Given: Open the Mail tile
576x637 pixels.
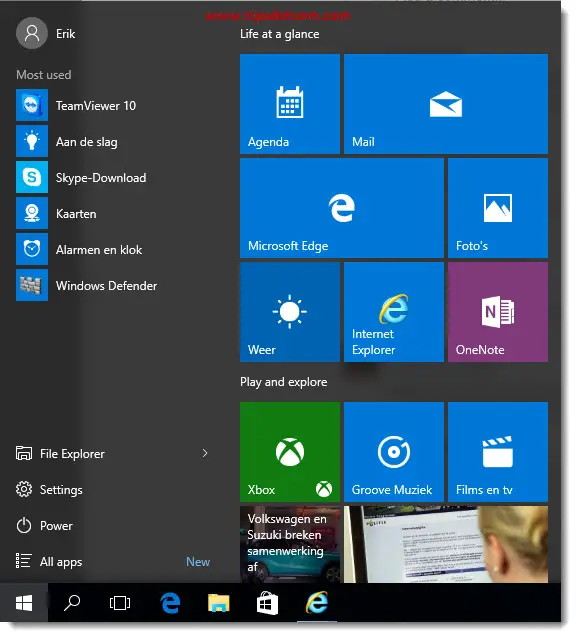Looking at the screenshot, I should coord(446,104).
